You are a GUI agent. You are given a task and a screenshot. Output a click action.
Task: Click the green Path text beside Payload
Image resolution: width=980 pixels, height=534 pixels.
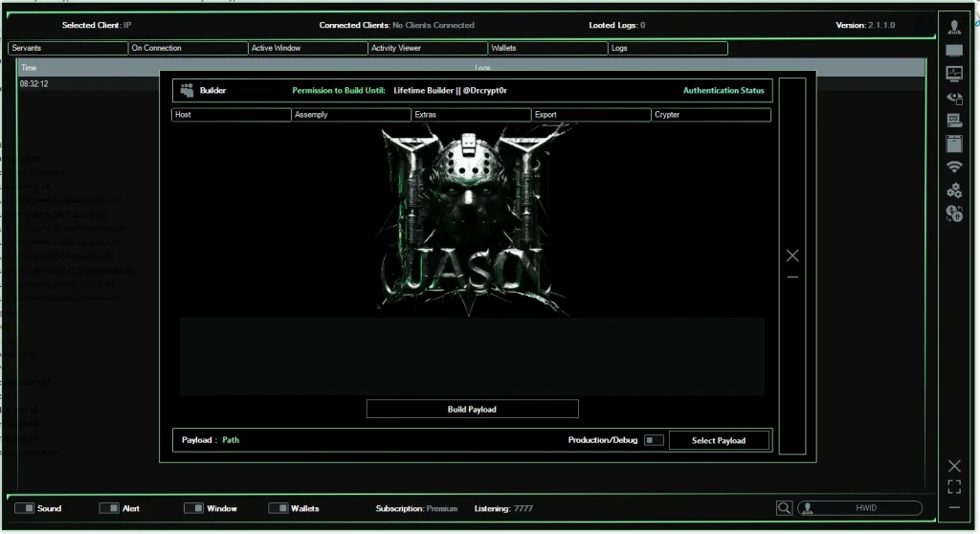point(231,440)
